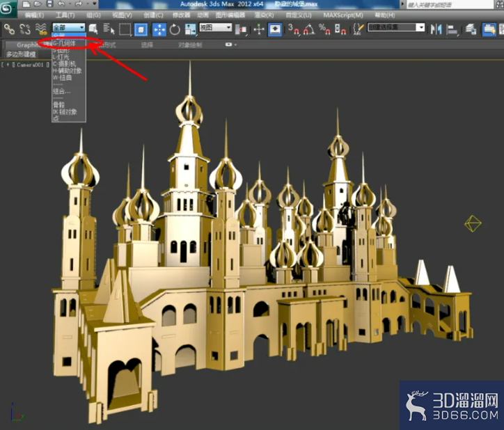Open the 渲染(R) menu
The height and width of the screenshot is (430, 504).
(x=264, y=15)
